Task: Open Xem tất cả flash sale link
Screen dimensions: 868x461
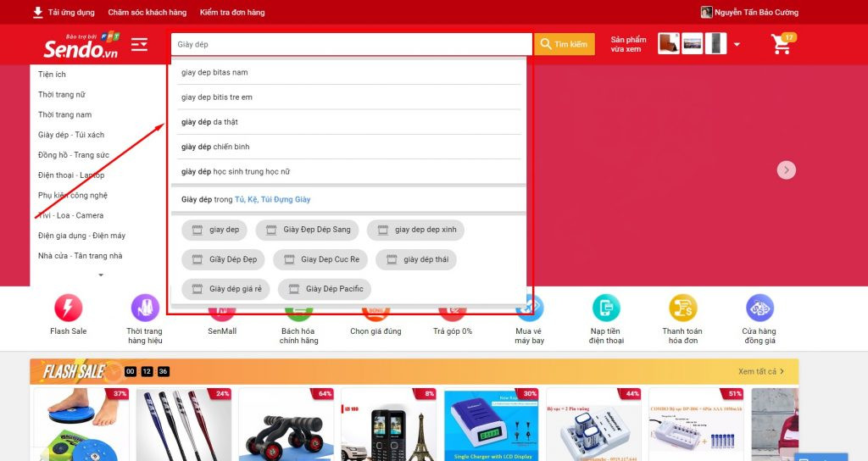Action: click(761, 371)
